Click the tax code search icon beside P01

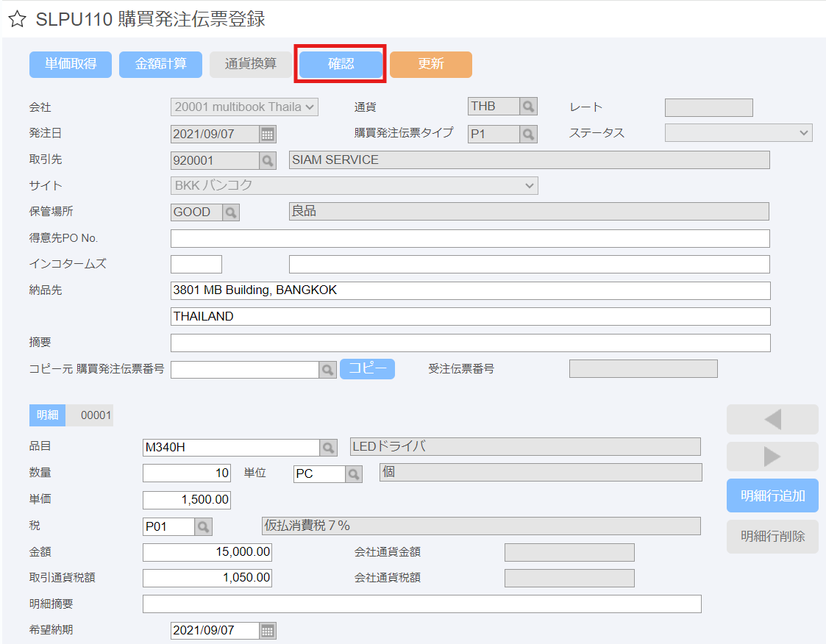(203, 526)
